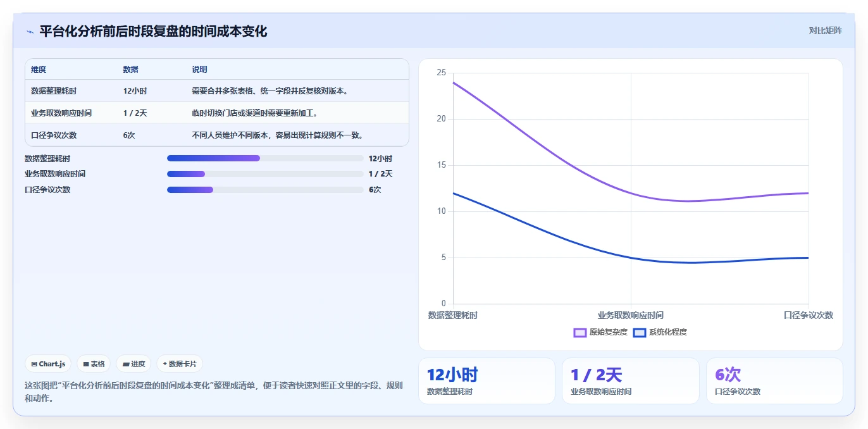868x429 pixels.
Task: Click the 说明 column header
Action: pos(200,70)
